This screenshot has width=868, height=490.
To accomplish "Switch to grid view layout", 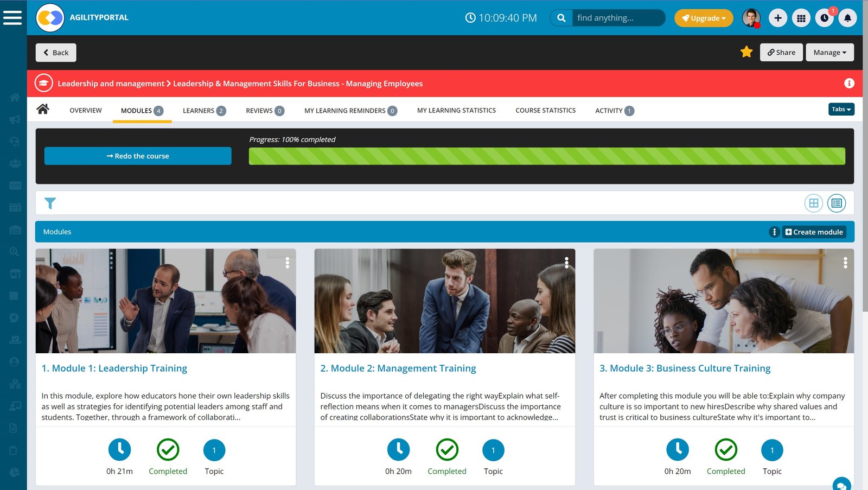I will click(813, 203).
